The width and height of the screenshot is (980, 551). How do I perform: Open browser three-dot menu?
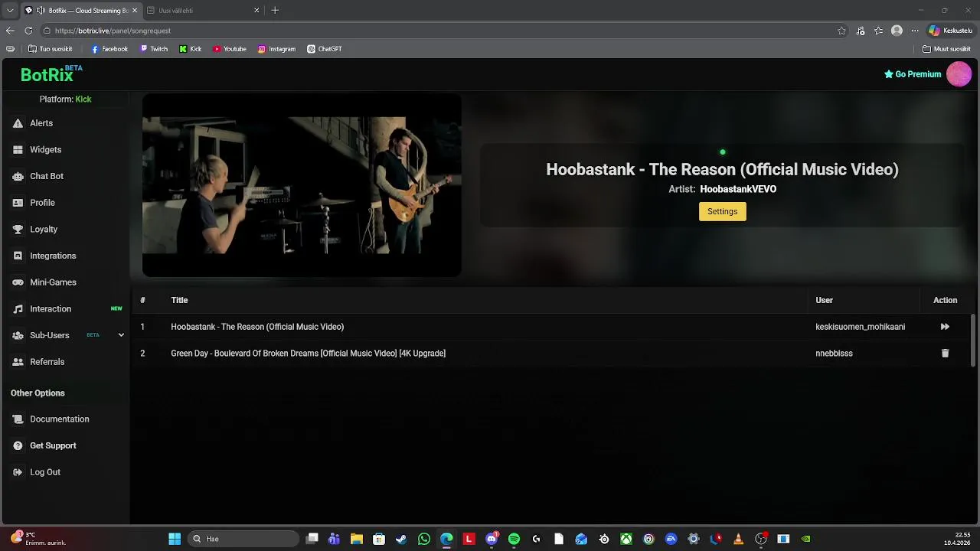click(914, 31)
